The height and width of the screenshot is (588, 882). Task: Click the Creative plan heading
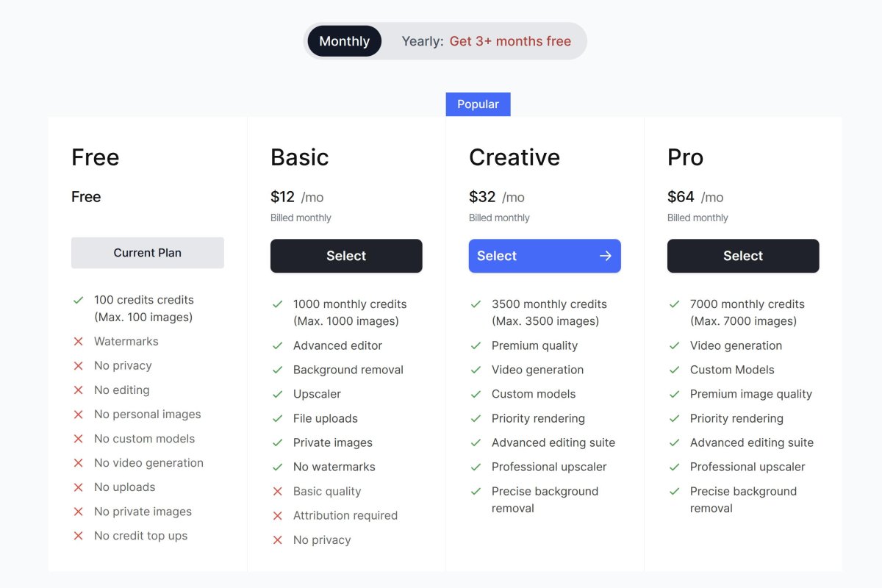coord(514,157)
